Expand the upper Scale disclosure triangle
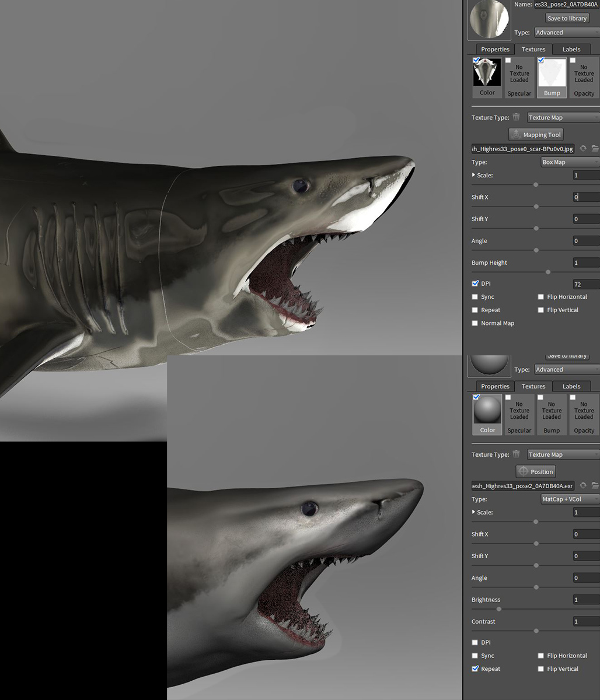This screenshot has width=600, height=700. [474, 175]
